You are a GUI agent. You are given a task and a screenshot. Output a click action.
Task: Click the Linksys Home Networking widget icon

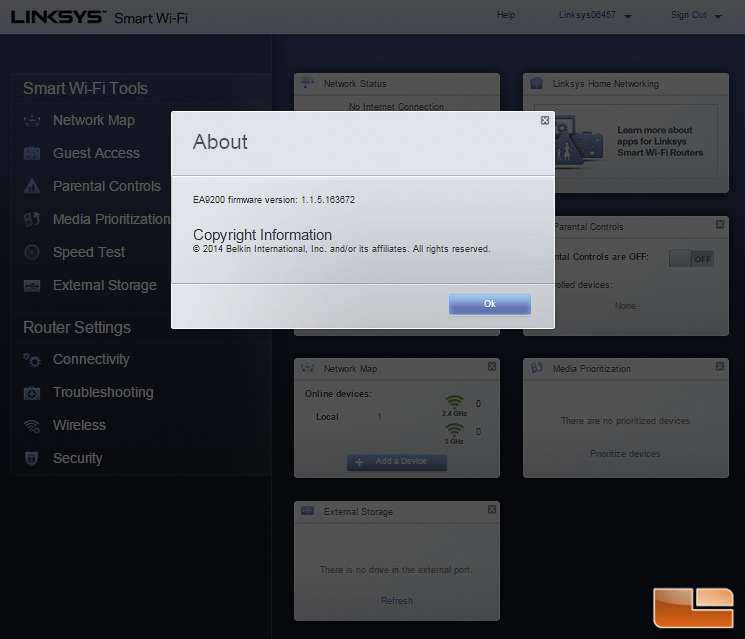pyautogui.click(x=536, y=84)
